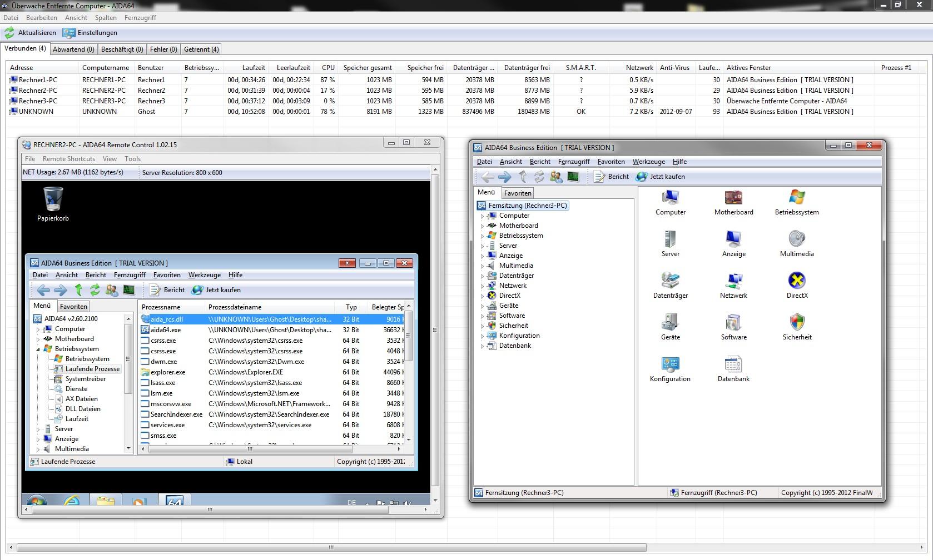Viewport: 933px width, 560px height.
Task: Open the Sicherheit shield icon
Action: pyautogui.click(x=796, y=323)
